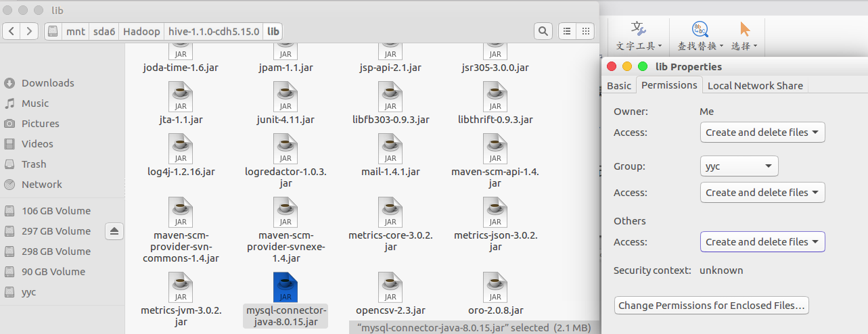Select the metrics-jvm-3.0.2.jar file icon
This screenshot has height=334, width=868.
181,287
